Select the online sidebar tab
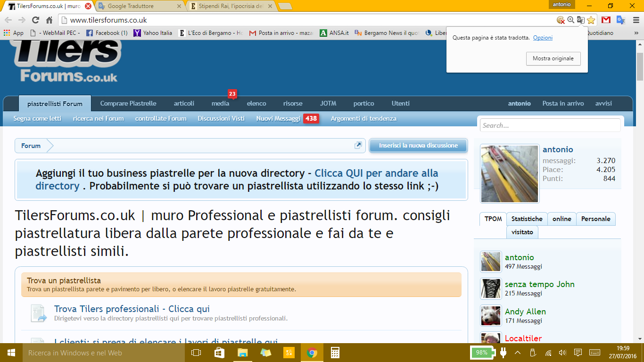 [562, 219]
